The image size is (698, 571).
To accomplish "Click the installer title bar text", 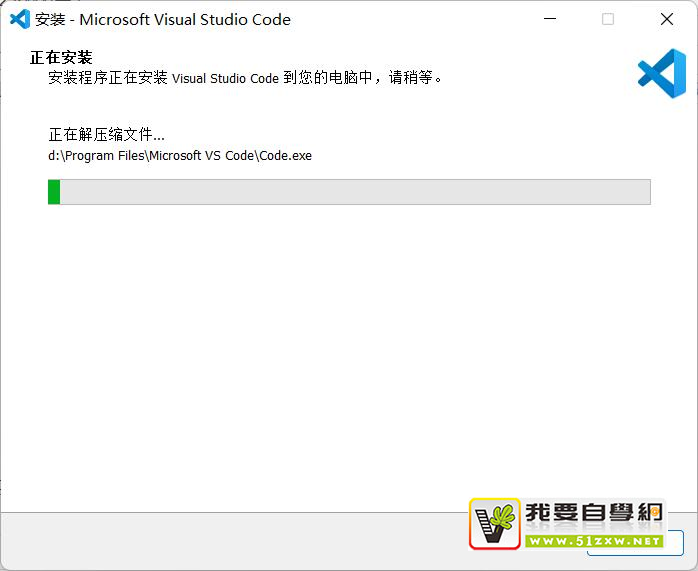I will point(162,19).
